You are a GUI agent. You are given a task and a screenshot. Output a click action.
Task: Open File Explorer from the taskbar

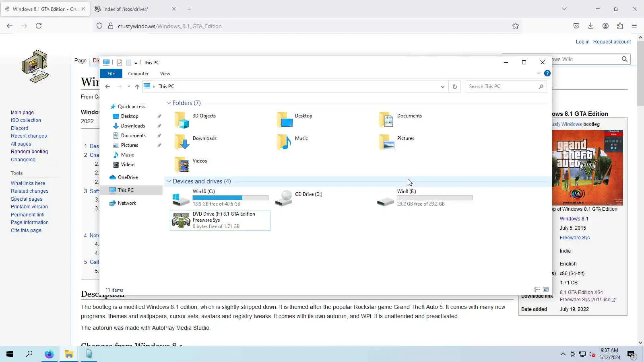click(69, 354)
